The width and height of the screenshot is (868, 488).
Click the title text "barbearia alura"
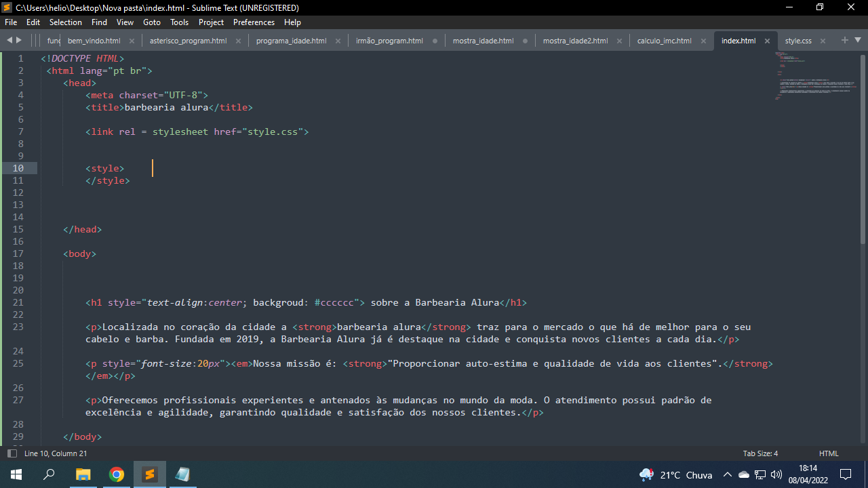tap(166, 107)
